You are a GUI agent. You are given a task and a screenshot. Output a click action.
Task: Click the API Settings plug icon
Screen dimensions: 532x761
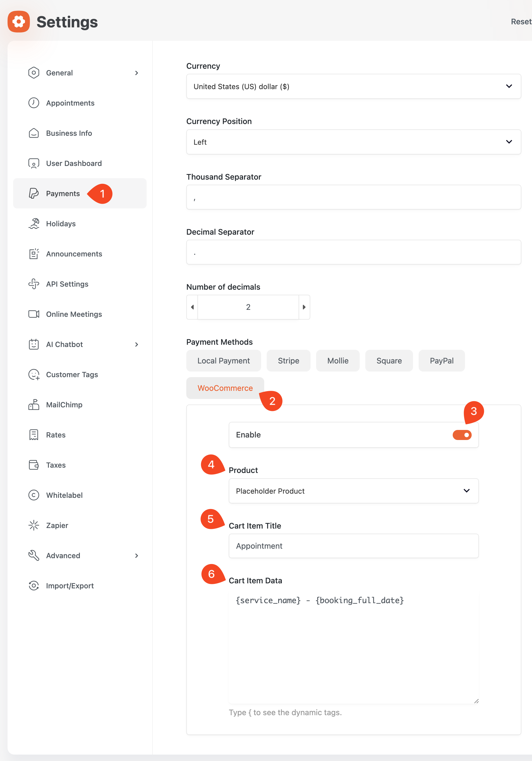(x=34, y=284)
